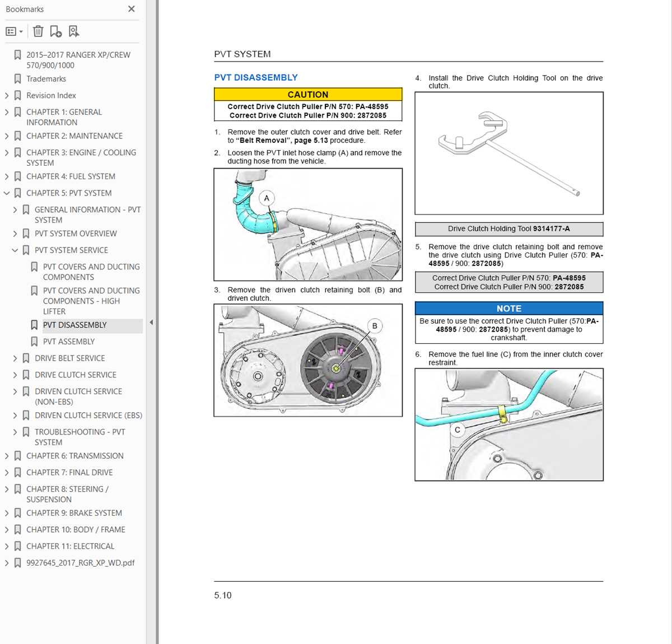The width and height of the screenshot is (672, 644).
Task: Click the Drive Clutch Holding Tool illustration
Action: (x=509, y=153)
